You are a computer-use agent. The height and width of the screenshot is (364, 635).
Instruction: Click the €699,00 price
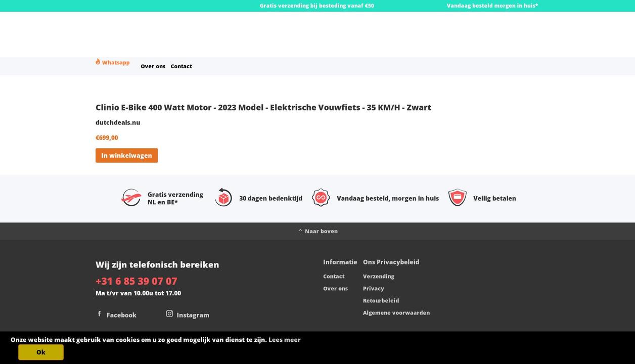107,138
